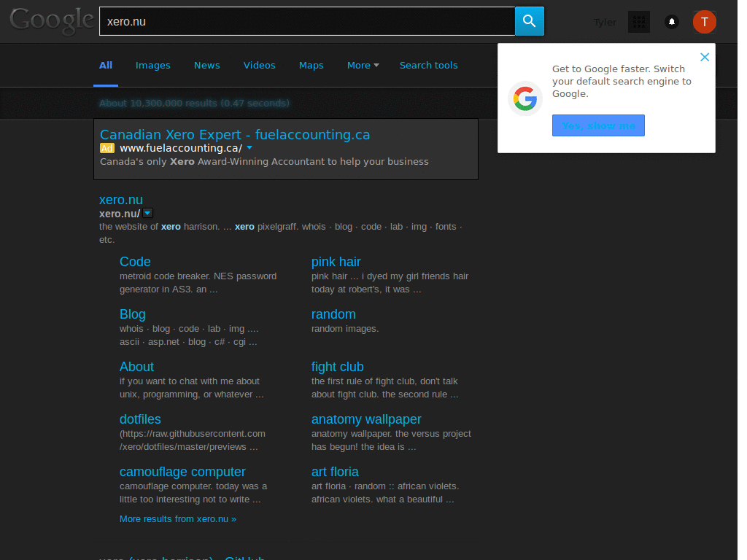Dismiss the search engine popup with the X
Screen dimensions: 747x560
coord(704,57)
